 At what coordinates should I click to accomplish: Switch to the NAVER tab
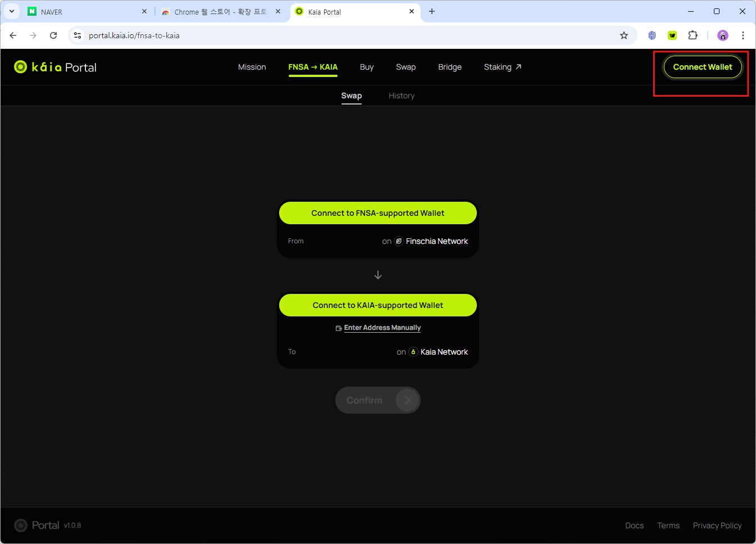coord(87,12)
